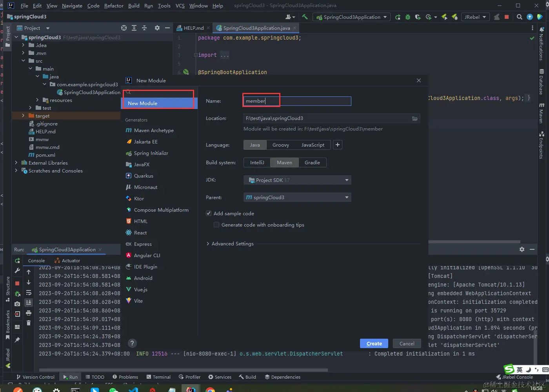Switch to Actuator tab in Run panel
Screen dimensions: 549x392
[x=67, y=261]
